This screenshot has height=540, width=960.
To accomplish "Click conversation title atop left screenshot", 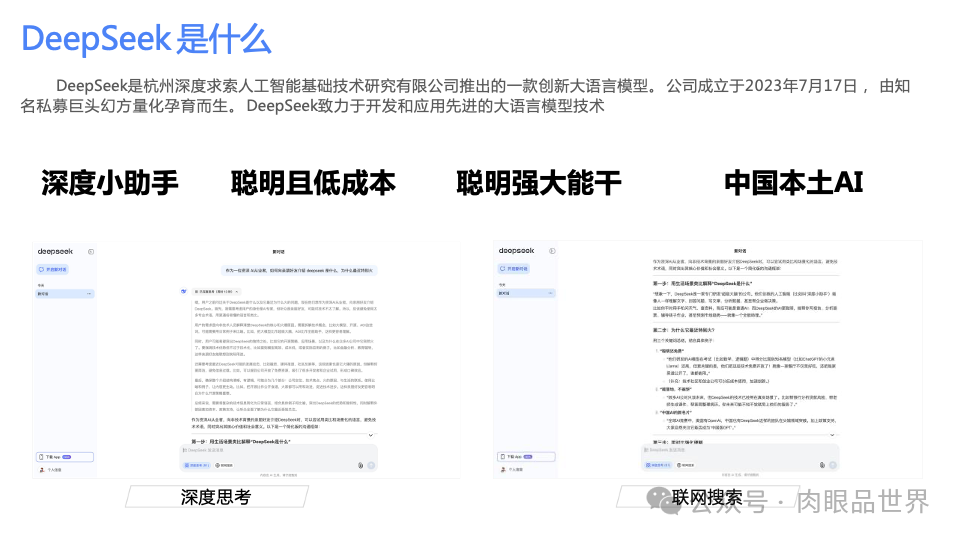I will click(x=279, y=252).
